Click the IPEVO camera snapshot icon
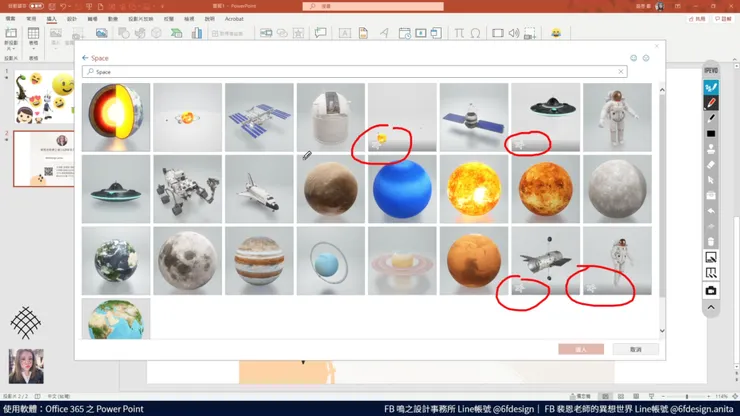The width and height of the screenshot is (740, 416). 711,290
